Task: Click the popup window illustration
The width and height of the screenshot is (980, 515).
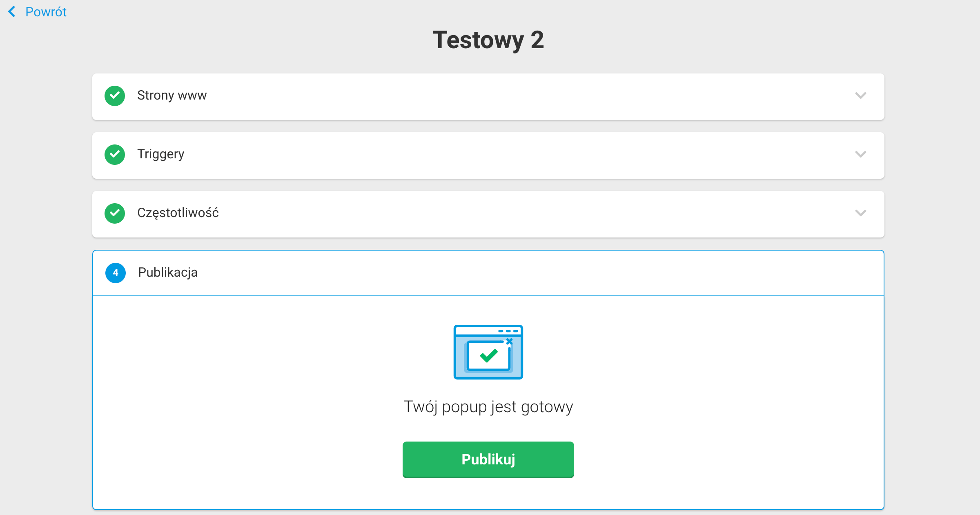Action: [488, 352]
